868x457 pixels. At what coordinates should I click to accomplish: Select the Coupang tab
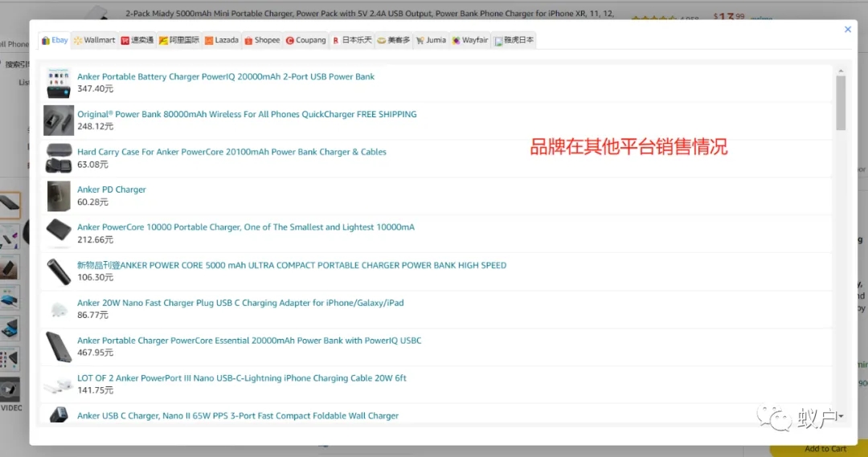(305, 40)
